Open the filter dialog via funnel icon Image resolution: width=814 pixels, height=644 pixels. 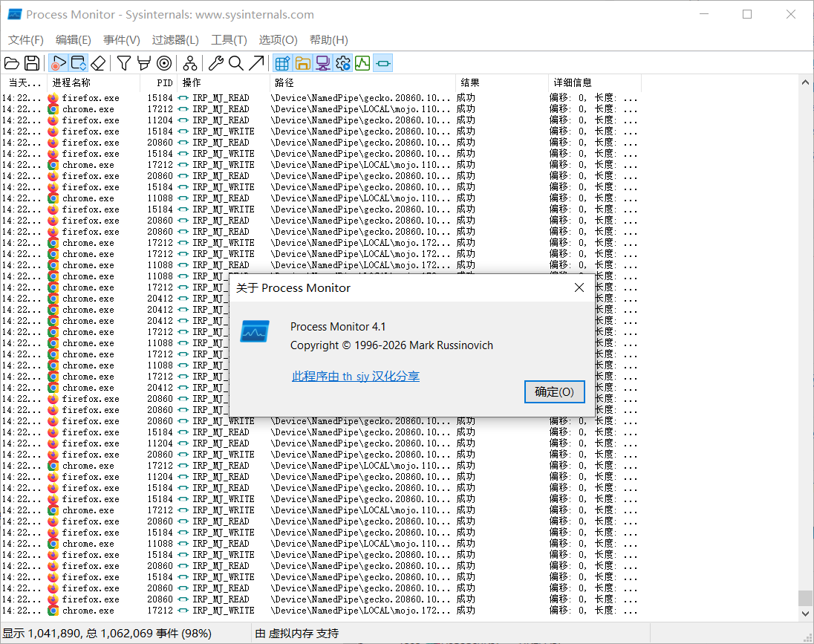click(x=123, y=63)
